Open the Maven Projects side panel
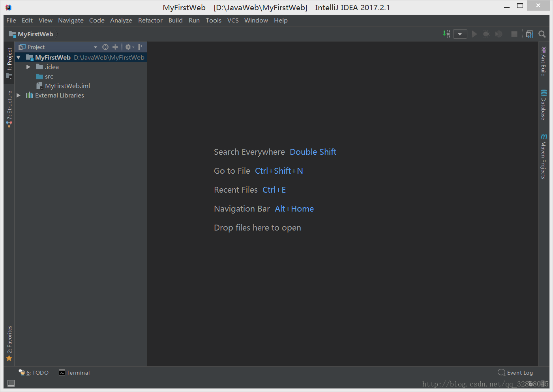This screenshot has width=553, height=392. [544, 156]
